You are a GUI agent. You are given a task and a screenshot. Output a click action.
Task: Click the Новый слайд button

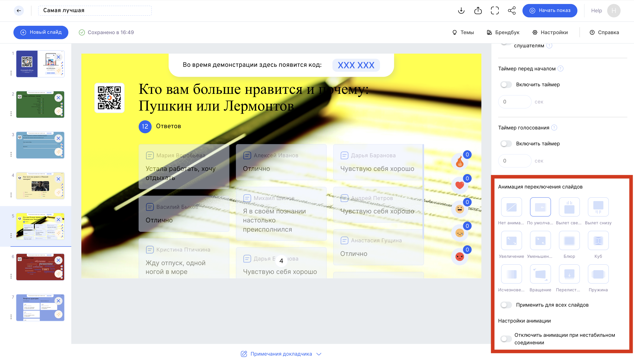[41, 32]
